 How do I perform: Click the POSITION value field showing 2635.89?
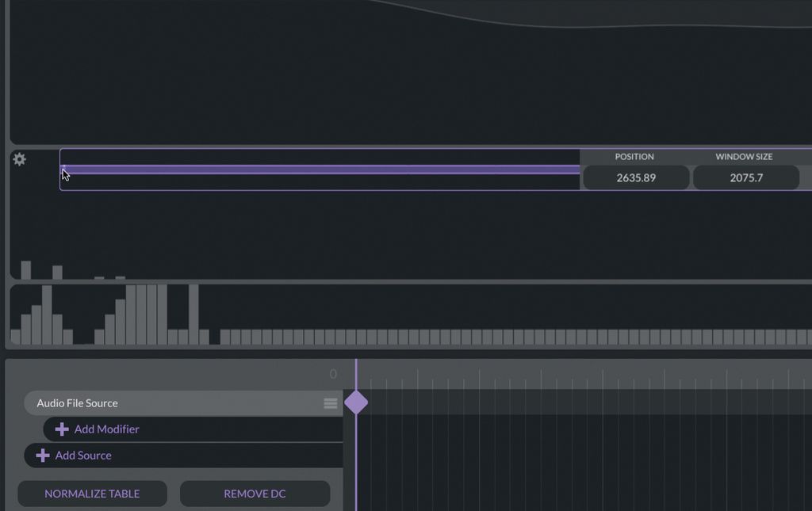[635, 177]
